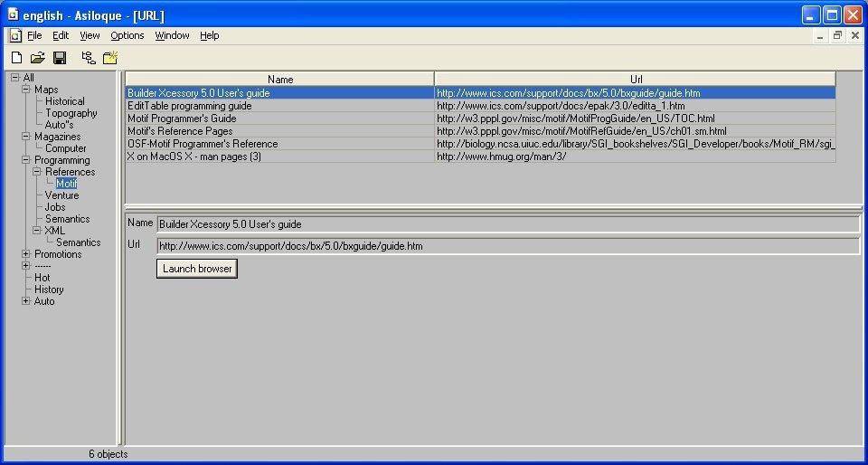Select the Venture tree item

[62, 195]
